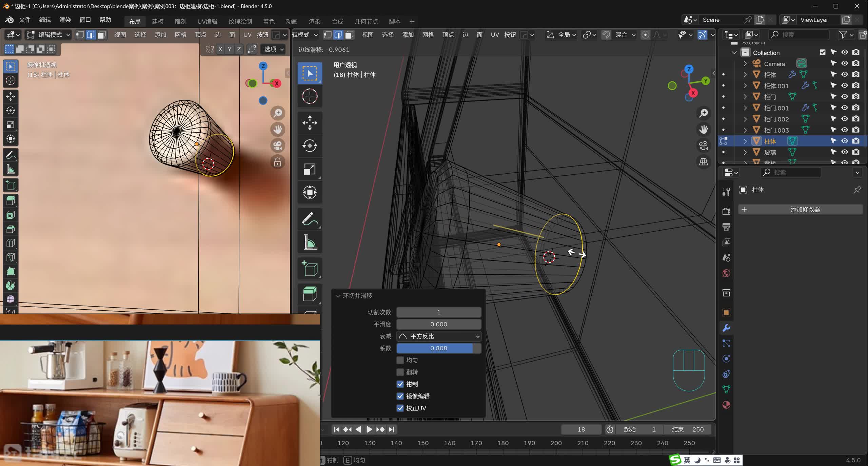Select the Move tool in right viewport
Viewport: 868px width, 466px height.
(310, 123)
